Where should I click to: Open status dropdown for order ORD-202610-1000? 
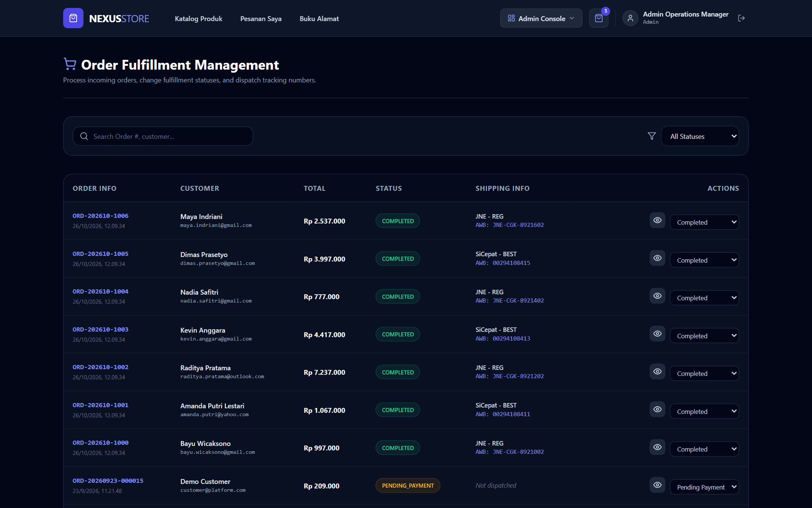[704, 449]
